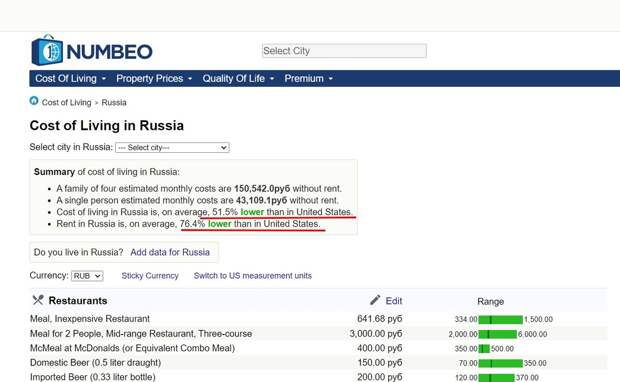Image resolution: width=620 pixels, height=382 pixels.
Task: Click the Sticky Currency link
Action: [150, 276]
